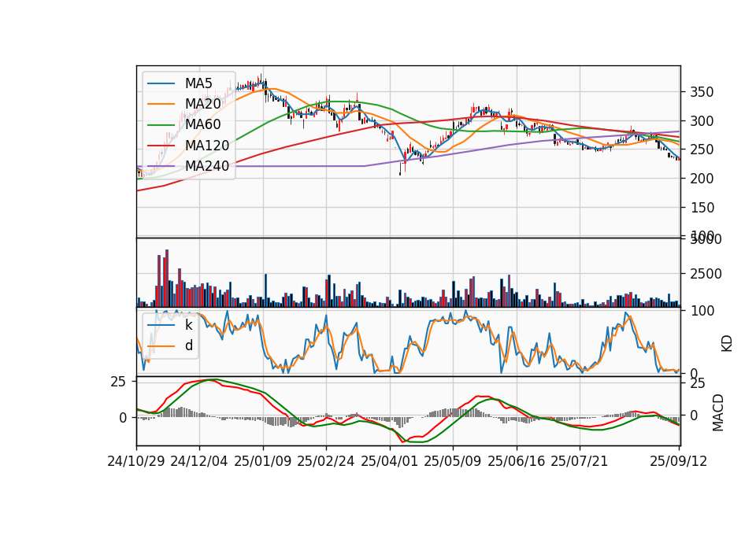Click the 25/01/09 date label
Viewport: 756px width, 543px height.
tap(263, 461)
